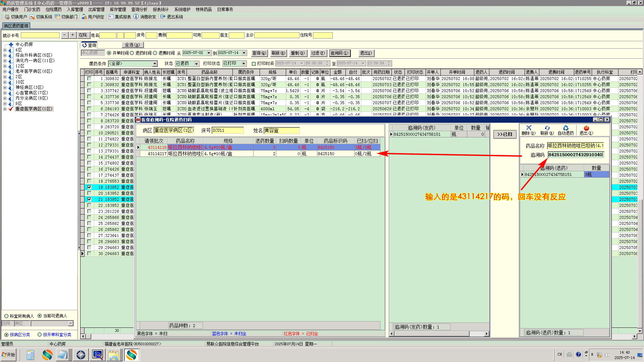Open the 库存管理 menu
This screenshot has width=644, height=362.
(x=118, y=9)
